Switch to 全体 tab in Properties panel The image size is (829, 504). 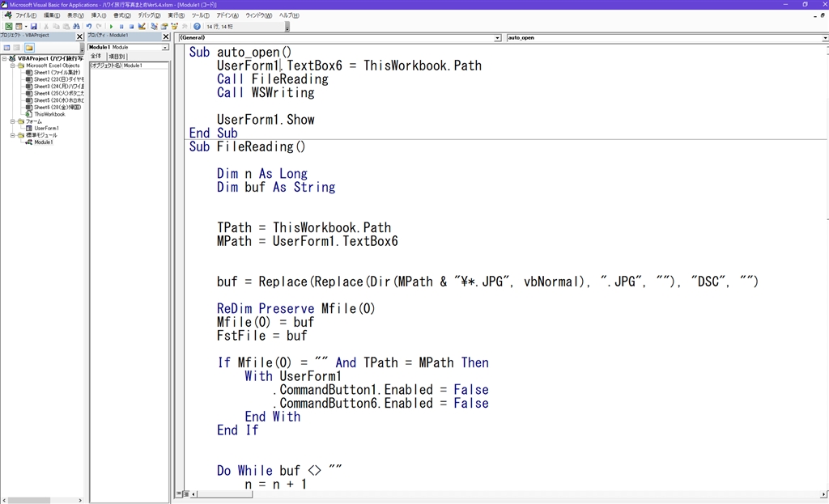pyautogui.click(x=96, y=56)
